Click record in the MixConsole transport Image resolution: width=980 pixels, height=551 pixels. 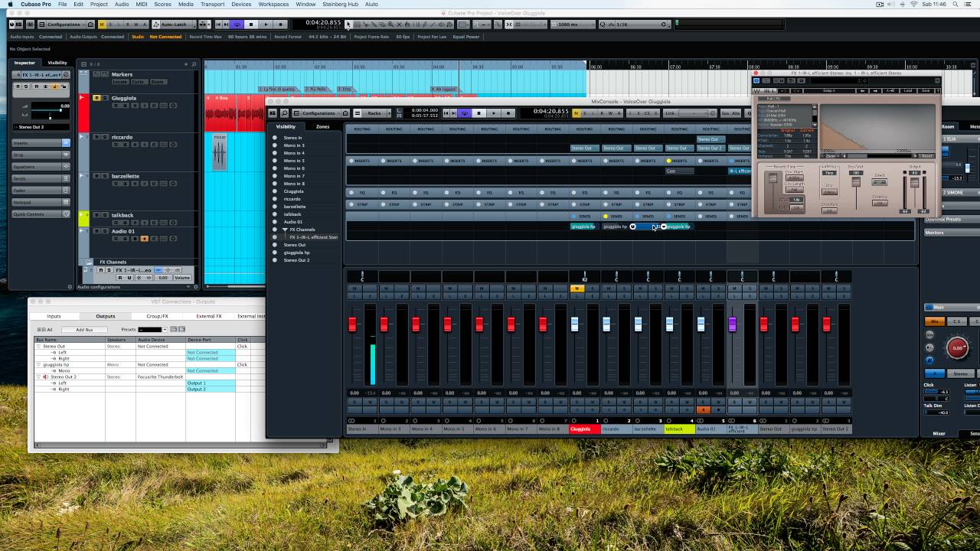coord(508,113)
